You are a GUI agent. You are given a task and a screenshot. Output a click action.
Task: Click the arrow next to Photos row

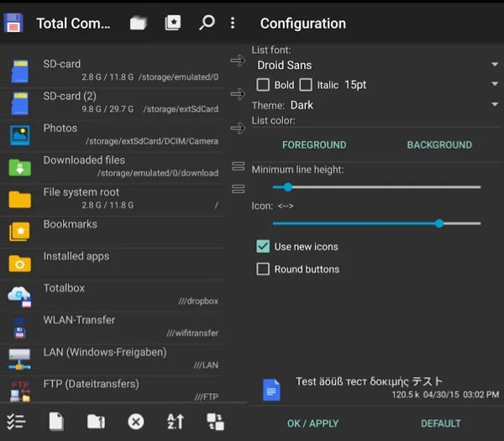pyautogui.click(x=238, y=129)
